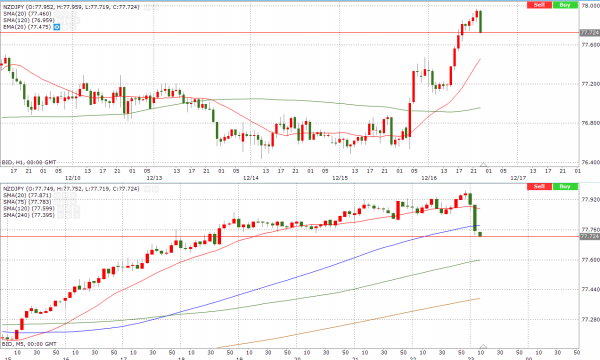This screenshot has height=360, width=600.
Task: Click the BID, H1 timeframe label
Action: tap(29, 162)
